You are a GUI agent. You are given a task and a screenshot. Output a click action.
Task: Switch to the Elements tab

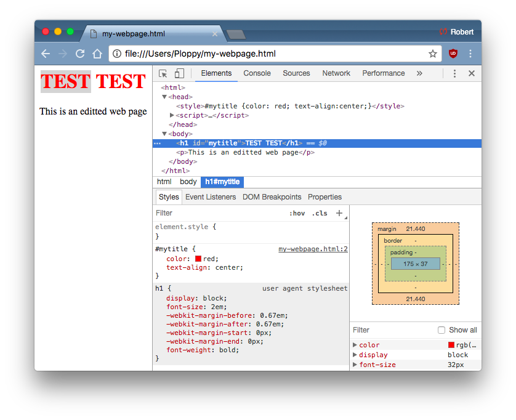[216, 73]
